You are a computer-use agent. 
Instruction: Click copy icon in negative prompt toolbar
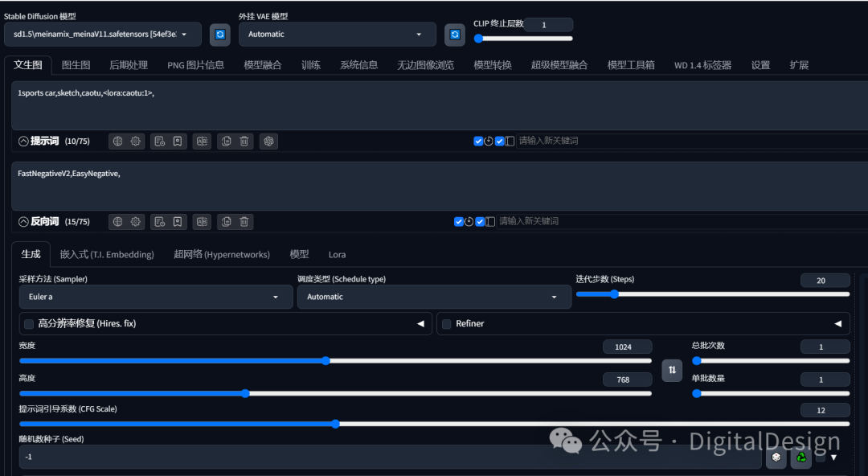click(227, 222)
